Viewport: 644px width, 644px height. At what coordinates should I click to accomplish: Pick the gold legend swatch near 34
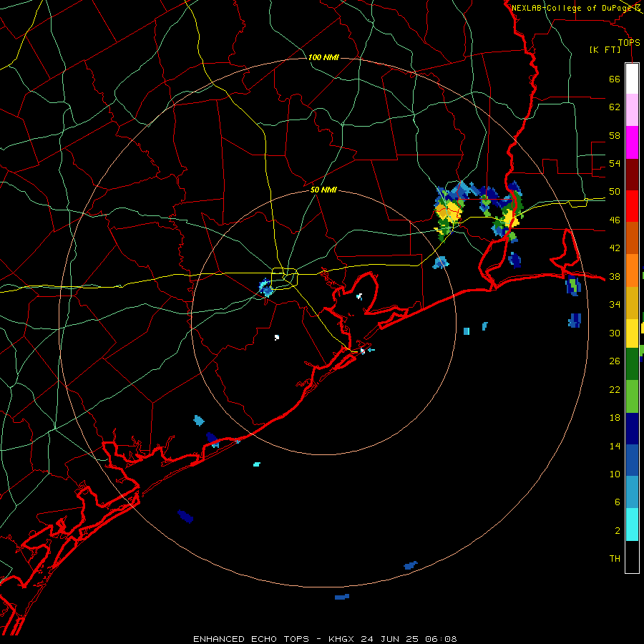pos(632,303)
